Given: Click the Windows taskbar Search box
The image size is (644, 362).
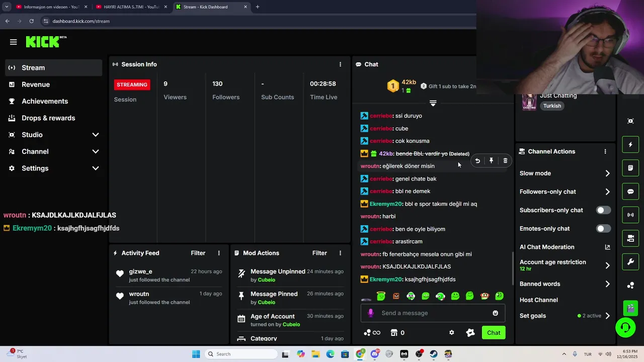Looking at the screenshot, I should click(242, 354).
